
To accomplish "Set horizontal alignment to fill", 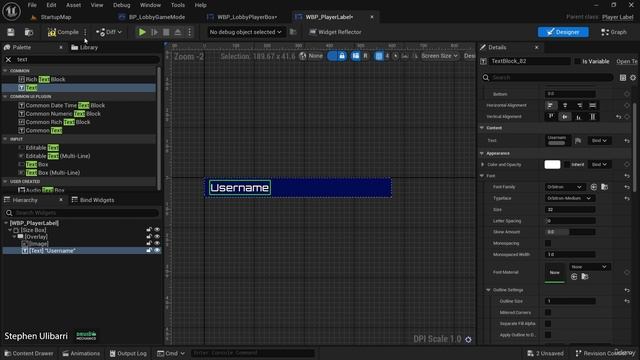I will click(593, 105).
